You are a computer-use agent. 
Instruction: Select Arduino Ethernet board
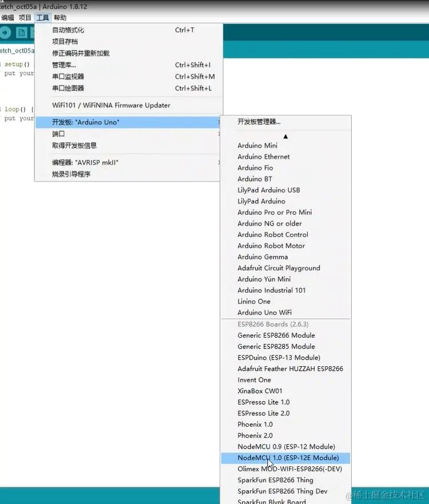point(286,157)
